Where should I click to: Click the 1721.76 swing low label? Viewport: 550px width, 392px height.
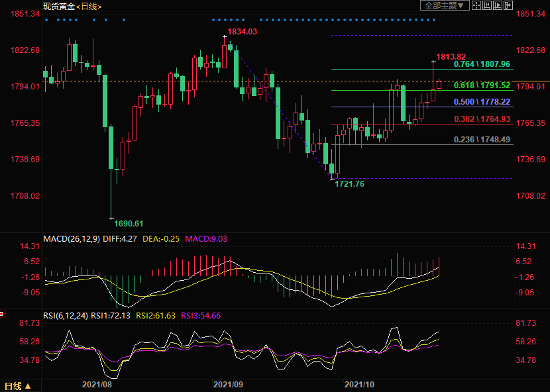pyautogui.click(x=349, y=183)
